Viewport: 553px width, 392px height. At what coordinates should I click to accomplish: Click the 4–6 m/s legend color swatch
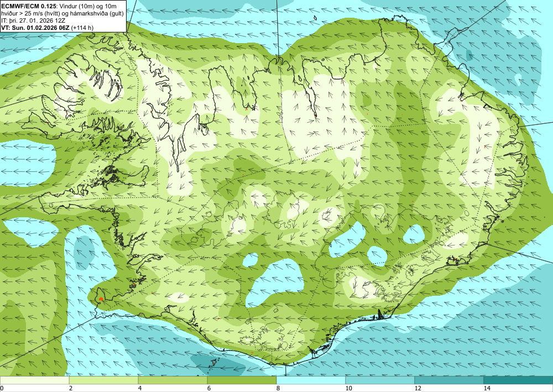point(173,380)
